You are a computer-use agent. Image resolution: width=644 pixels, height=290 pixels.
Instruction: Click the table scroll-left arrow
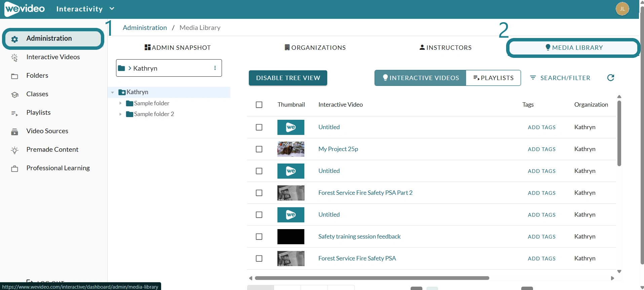[x=251, y=278]
